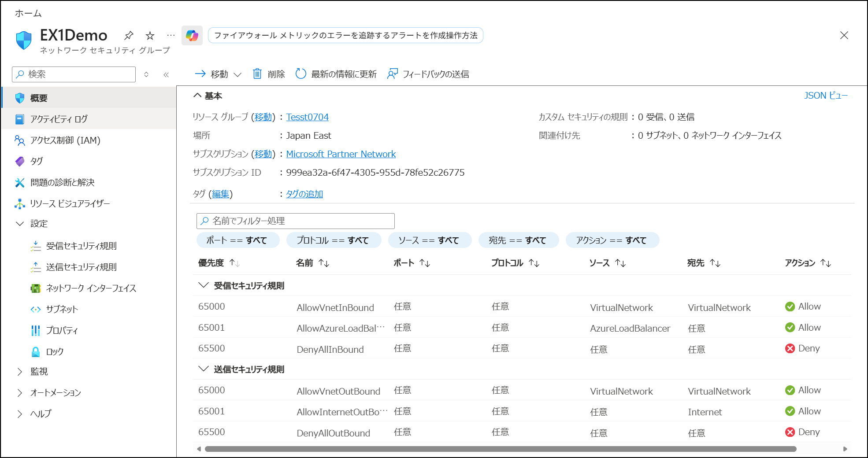This screenshot has height=458, width=868.
Task: Select the DenyAllOutBound rule
Action: [334, 433]
